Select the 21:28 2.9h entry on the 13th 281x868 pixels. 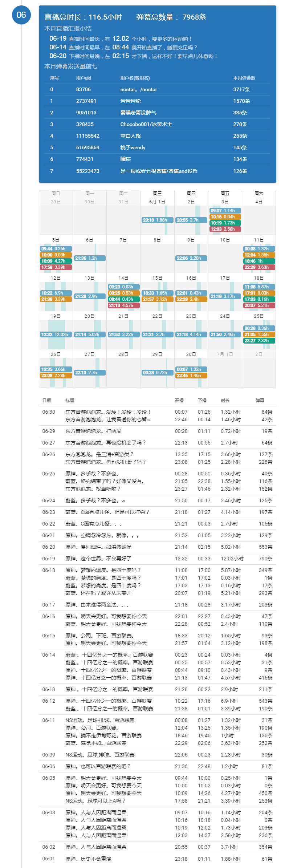pos(90,296)
